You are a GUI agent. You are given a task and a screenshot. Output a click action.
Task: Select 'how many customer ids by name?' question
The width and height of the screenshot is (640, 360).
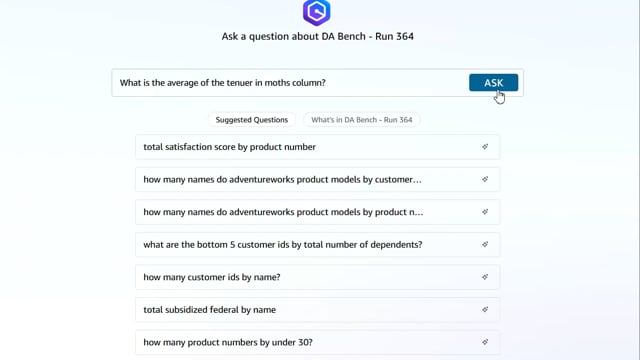click(318, 277)
